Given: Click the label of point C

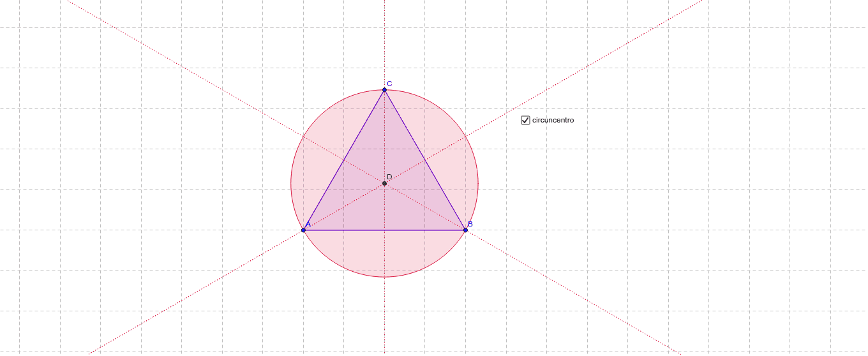Looking at the screenshot, I should 389,84.
